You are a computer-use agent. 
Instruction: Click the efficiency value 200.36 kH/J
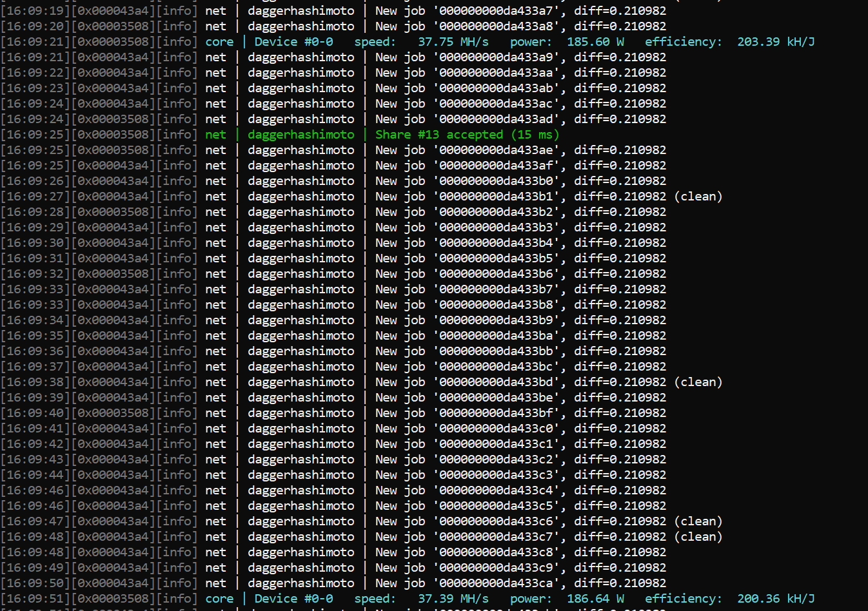[776, 599]
